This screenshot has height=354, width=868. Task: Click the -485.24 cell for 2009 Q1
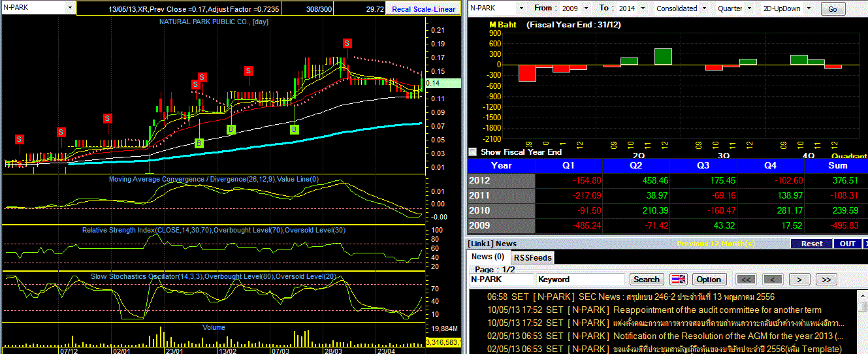click(x=569, y=225)
